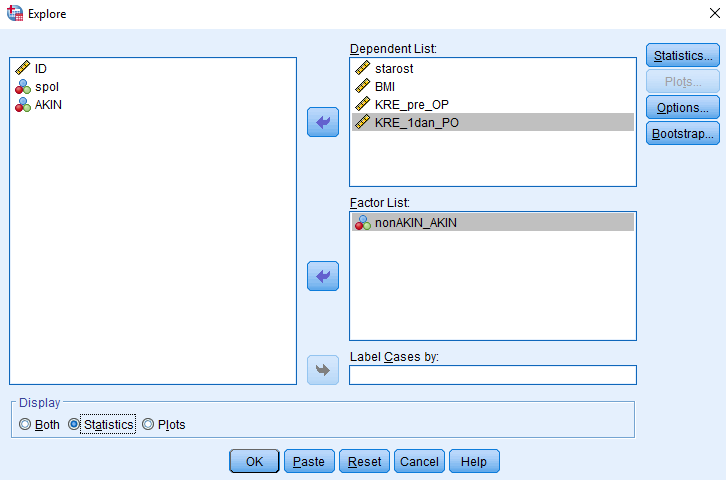
Task: Click the ruler icon next to ID
Action: (22, 68)
